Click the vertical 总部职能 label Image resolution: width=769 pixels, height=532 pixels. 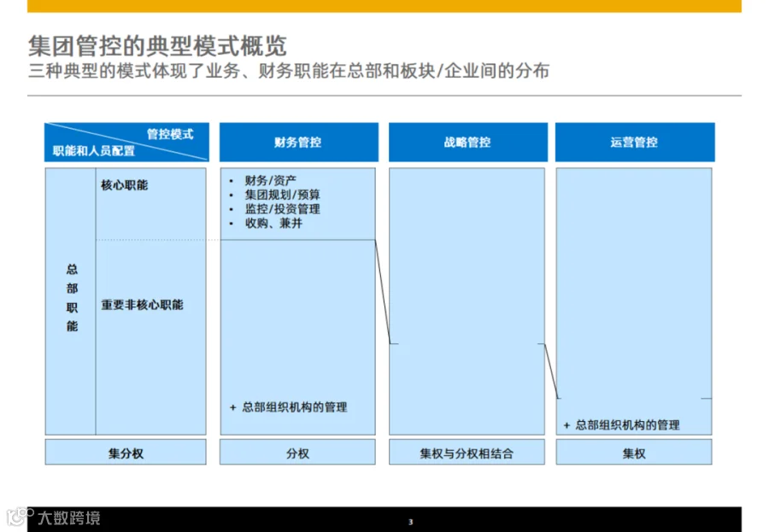(72, 298)
